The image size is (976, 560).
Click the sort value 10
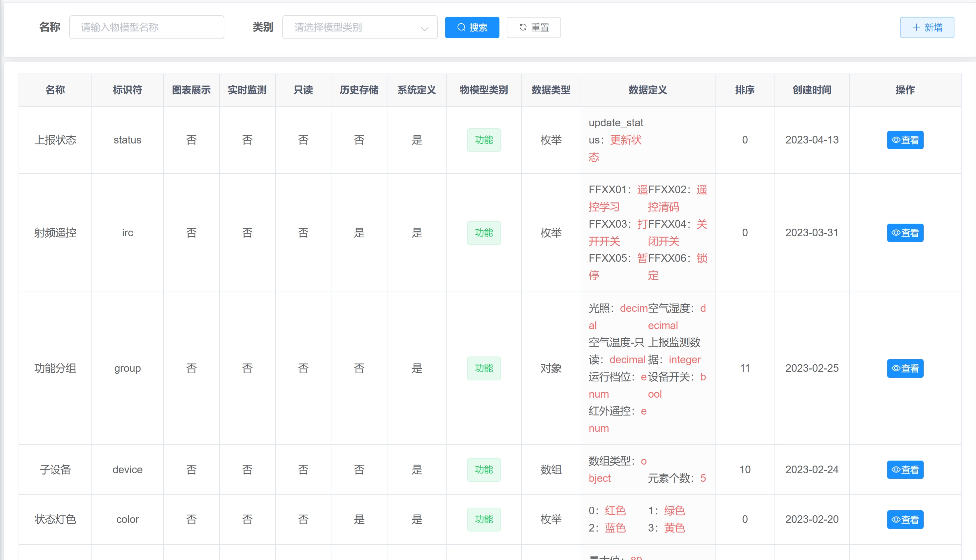[x=744, y=470]
